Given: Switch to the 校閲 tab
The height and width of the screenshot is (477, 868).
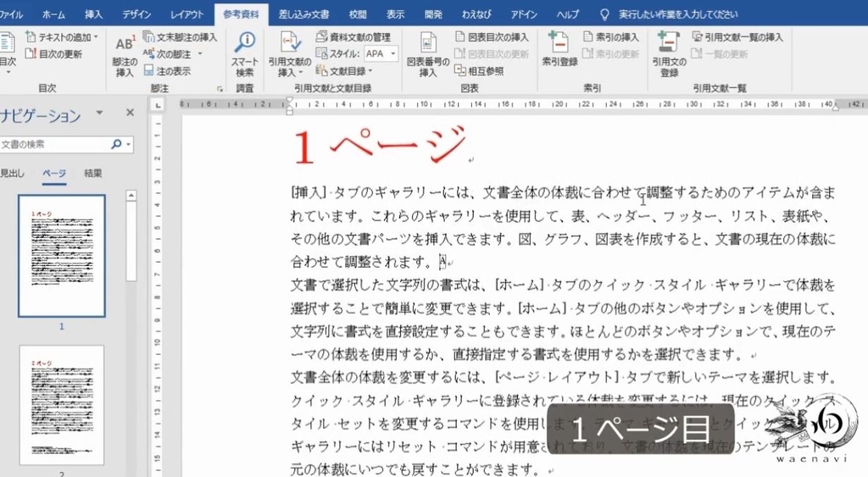Looking at the screenshot, I should pos(358,14).
